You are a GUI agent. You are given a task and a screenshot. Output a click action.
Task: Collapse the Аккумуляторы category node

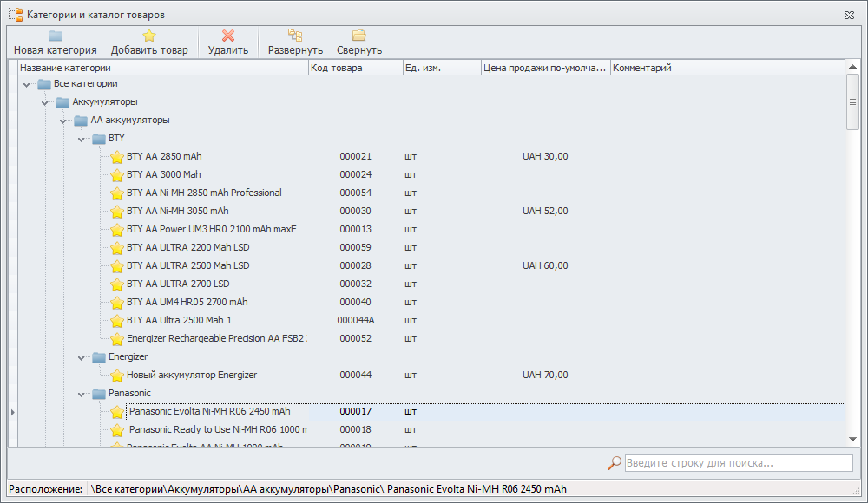tap(45, 102)
